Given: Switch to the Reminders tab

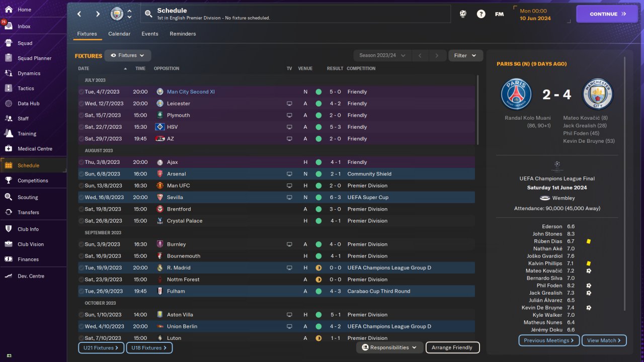Looking at the screenshot, I should coord(183,34).
